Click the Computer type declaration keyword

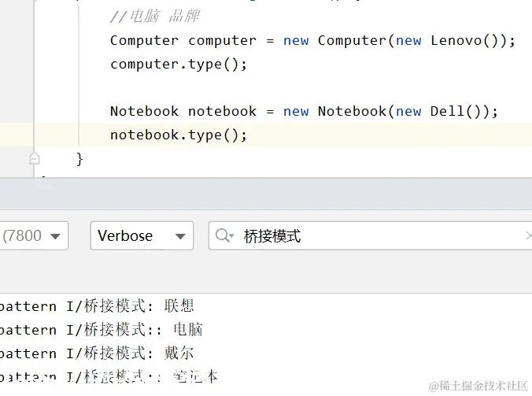[144, 41]
